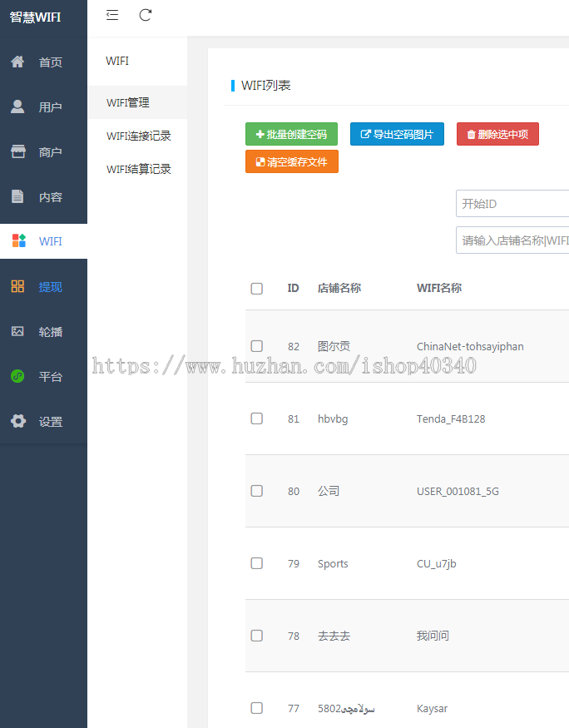Check the checkbox for row ID 78
569x728 pixels.
pos(257,636)
